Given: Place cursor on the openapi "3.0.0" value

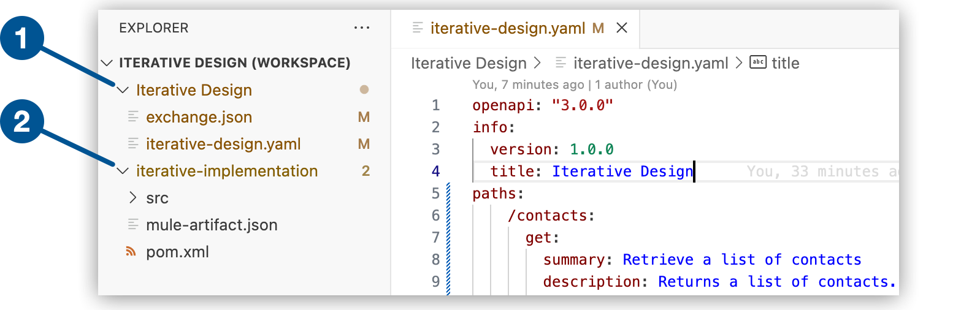Looking at the screenshot, I should click(x=583, y=105).
